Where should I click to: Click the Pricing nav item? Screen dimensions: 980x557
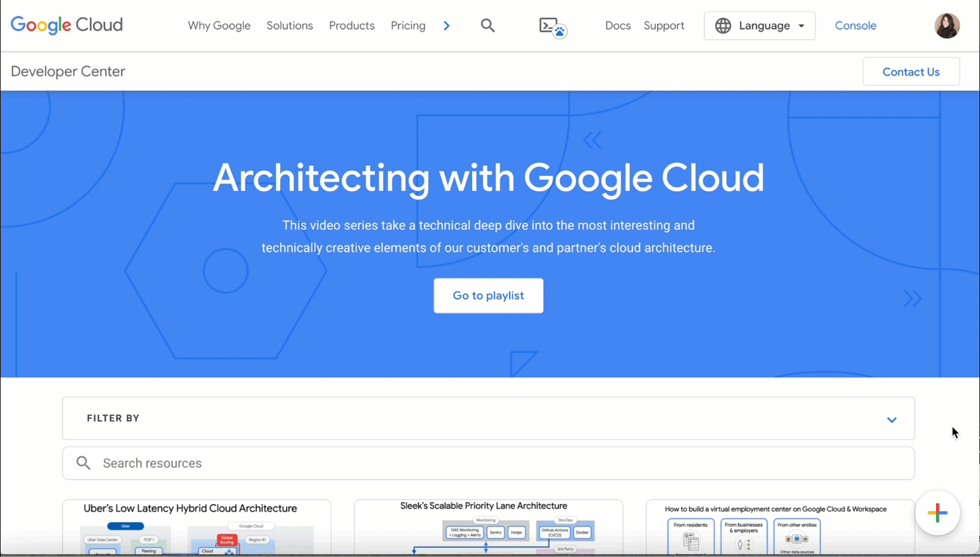coord(407,26)
